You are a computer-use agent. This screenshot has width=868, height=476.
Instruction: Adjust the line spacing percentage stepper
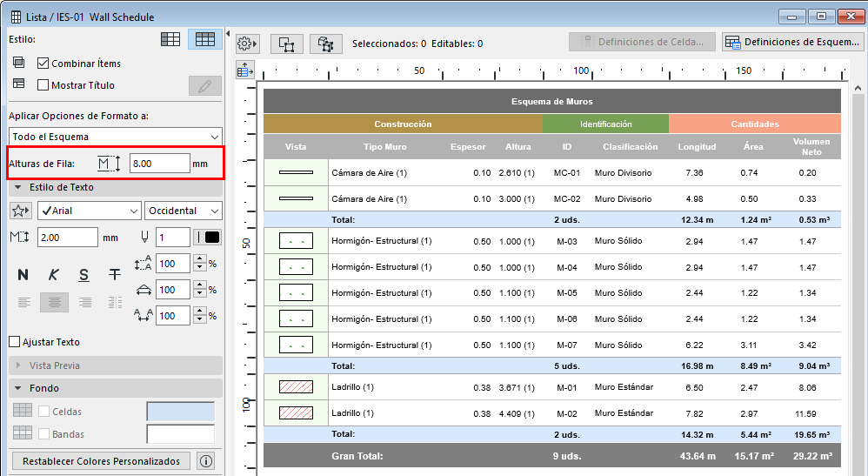click(200, 263)
